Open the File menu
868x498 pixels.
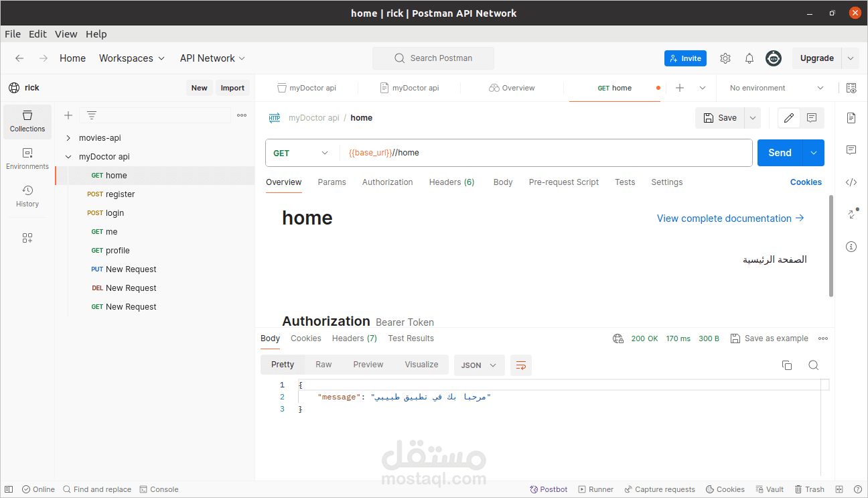[13, 34]
